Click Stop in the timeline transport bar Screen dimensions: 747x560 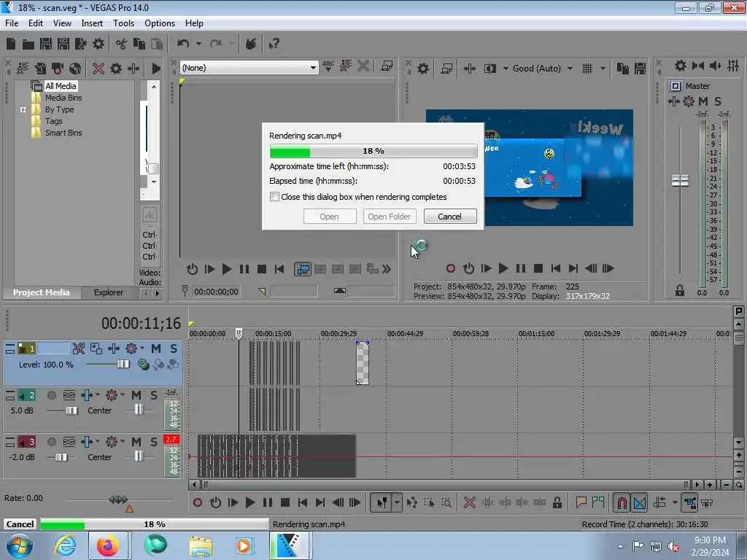coord(285,502)
